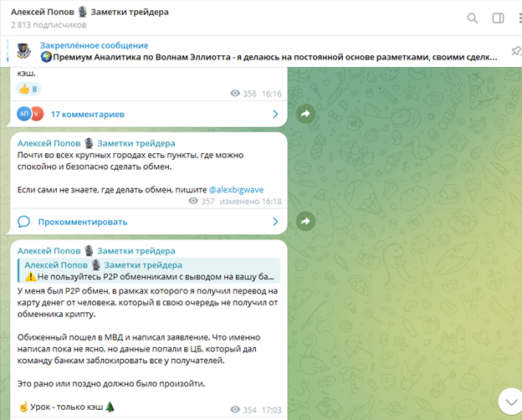Open channel info from header title
This screenshot has width=522, height=420.
(x=90, y=12)
